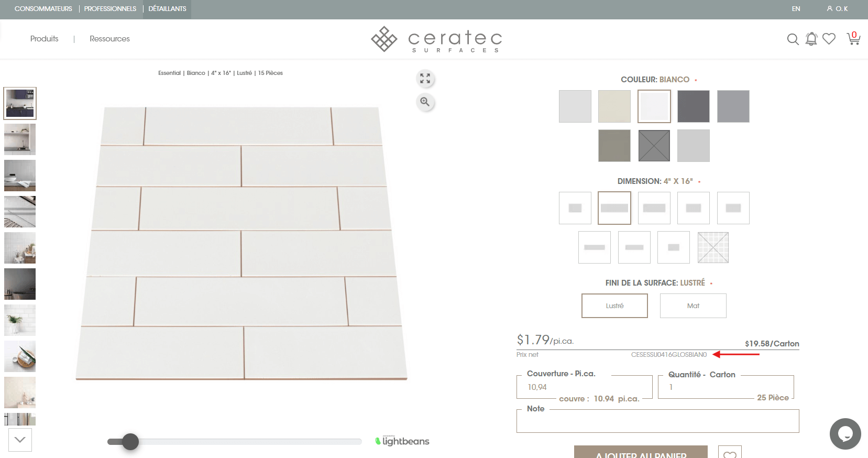Select the diagonal tile closeup thumbnail
Viewport: 868px width, 458px height.
[x=20, y=212]
